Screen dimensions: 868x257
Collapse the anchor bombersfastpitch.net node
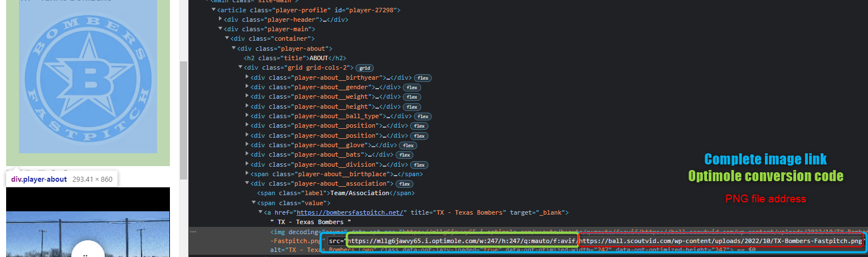click(261, 213)
